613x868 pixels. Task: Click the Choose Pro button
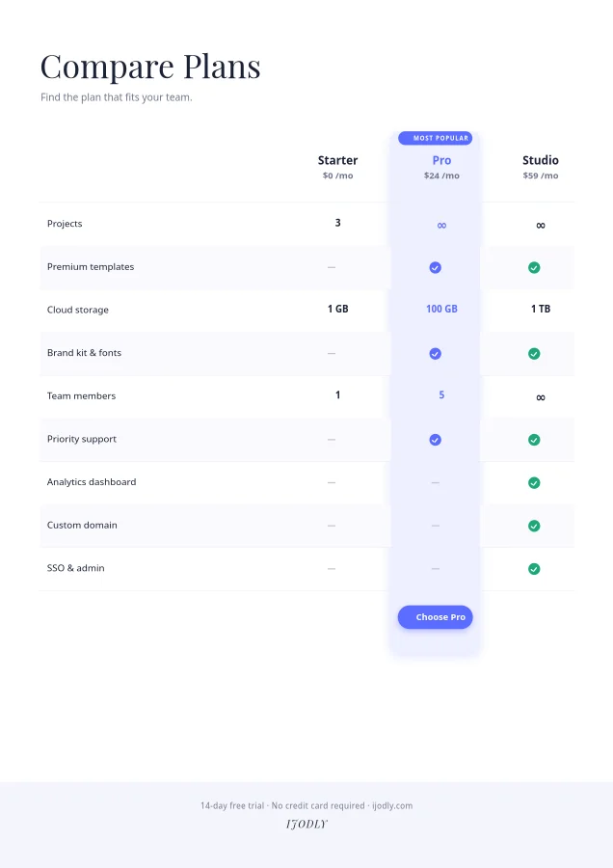(436, 616)
